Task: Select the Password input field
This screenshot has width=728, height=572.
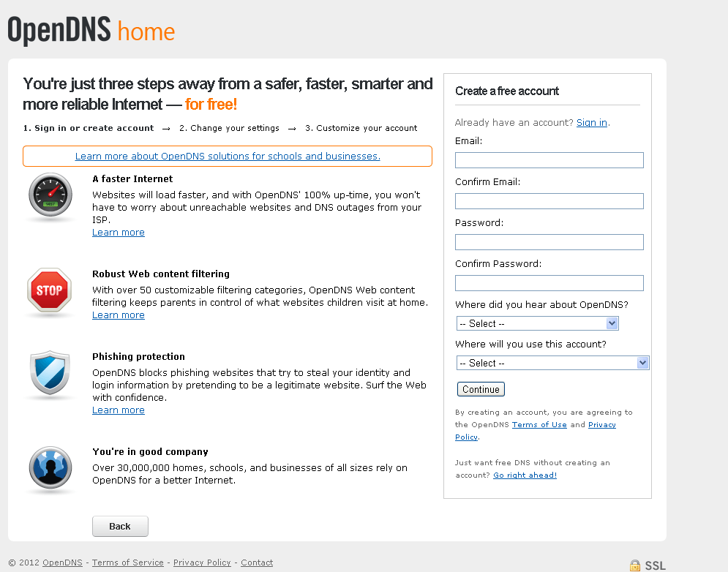Action: tap(549, 242)
